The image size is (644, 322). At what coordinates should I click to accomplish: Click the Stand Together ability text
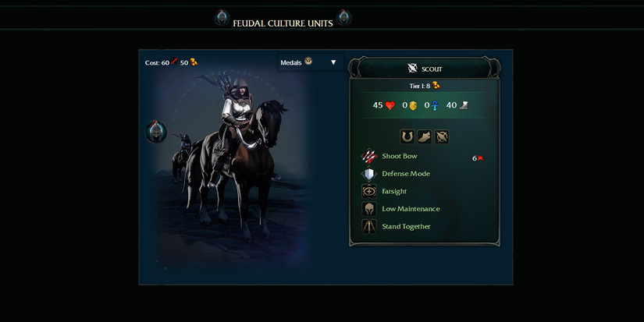[406, 227]
